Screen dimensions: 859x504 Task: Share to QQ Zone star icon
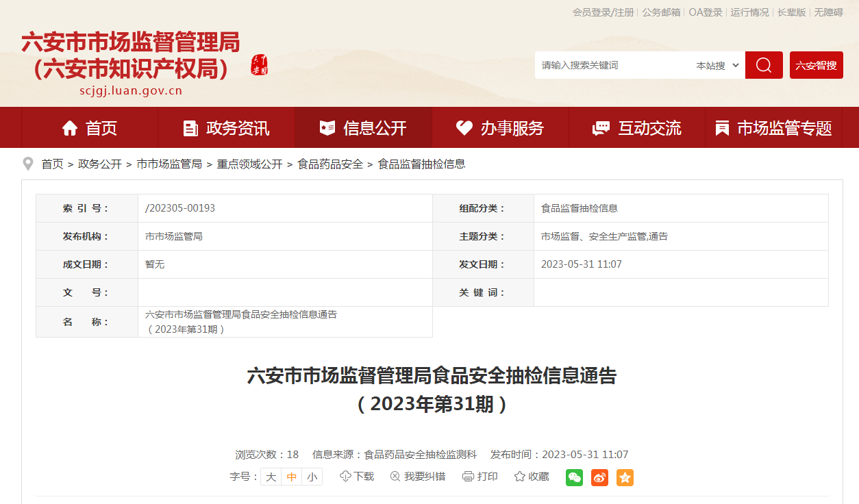[x=625, y=477]
